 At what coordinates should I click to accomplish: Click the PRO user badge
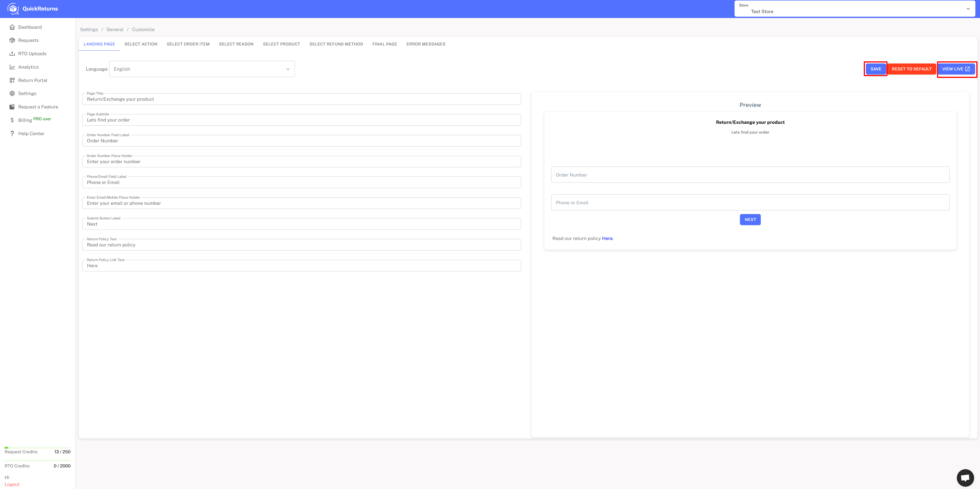click(42, 119)
